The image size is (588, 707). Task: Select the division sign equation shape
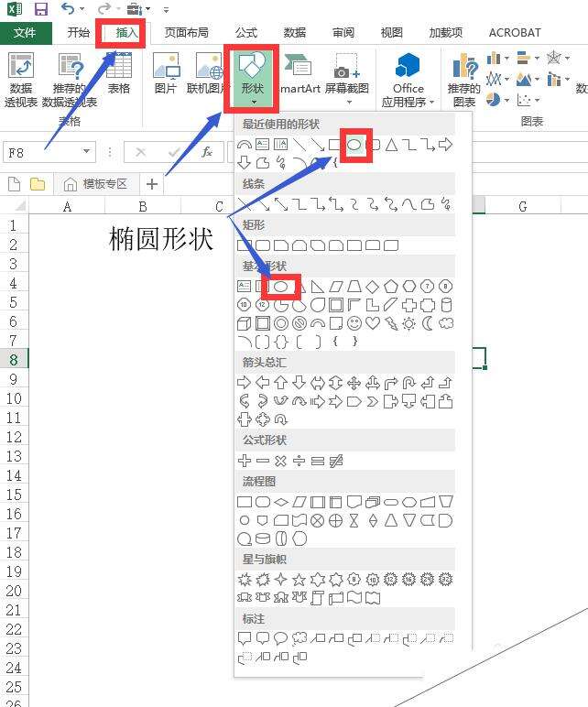(x=299, y=461)
